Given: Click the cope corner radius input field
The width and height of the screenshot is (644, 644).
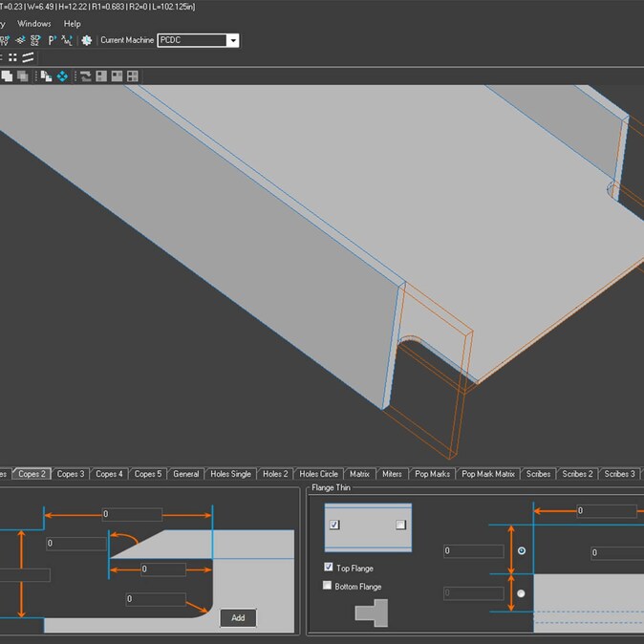Looking at the screenshot, I should (x=156, y=599).
